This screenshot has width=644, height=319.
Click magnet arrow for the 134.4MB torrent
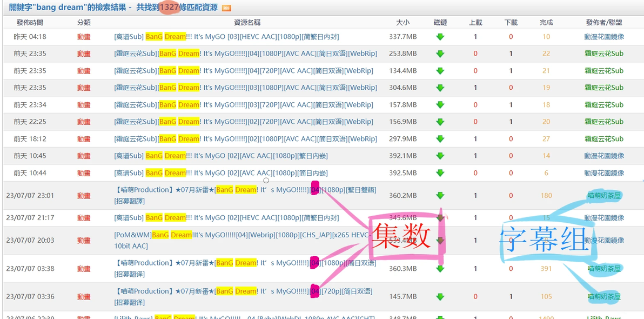(x=440, y=71)
